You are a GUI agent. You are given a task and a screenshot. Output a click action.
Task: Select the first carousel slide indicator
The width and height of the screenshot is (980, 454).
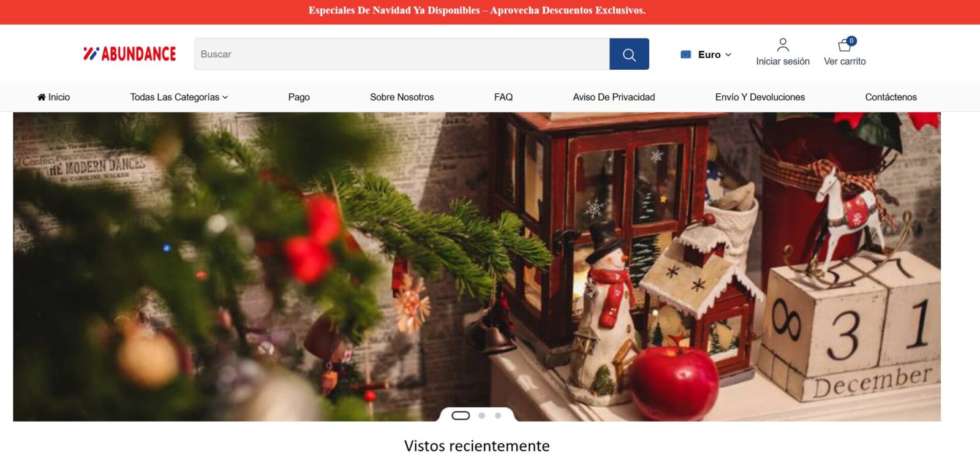[461, 415]
